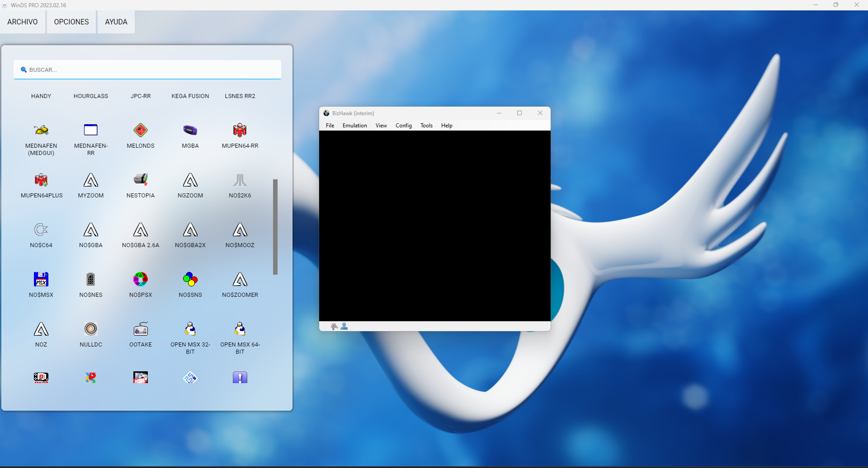Open the PCSXR gamepad icon
The width and height of the screenshot is (868, 468).
coord(141,378)
